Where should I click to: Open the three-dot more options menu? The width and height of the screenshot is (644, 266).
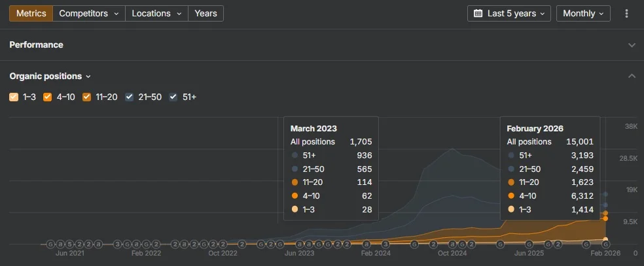[x=627, y=14]
